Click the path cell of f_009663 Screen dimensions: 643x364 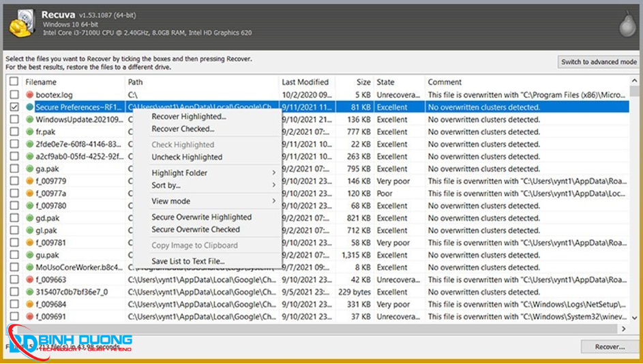coord(202,279)
